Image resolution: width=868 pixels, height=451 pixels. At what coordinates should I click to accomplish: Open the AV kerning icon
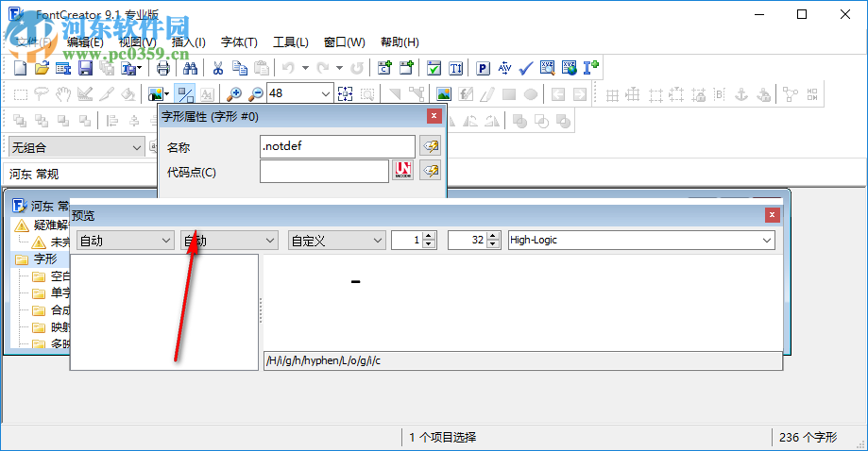pos(504,68)
